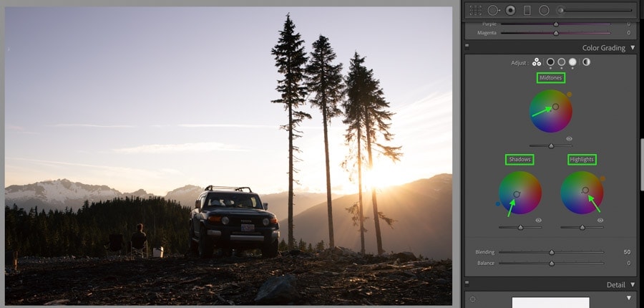Click the Detail preview thumbnail
This screenshot has height=308, width=644.
coord(551,303)
